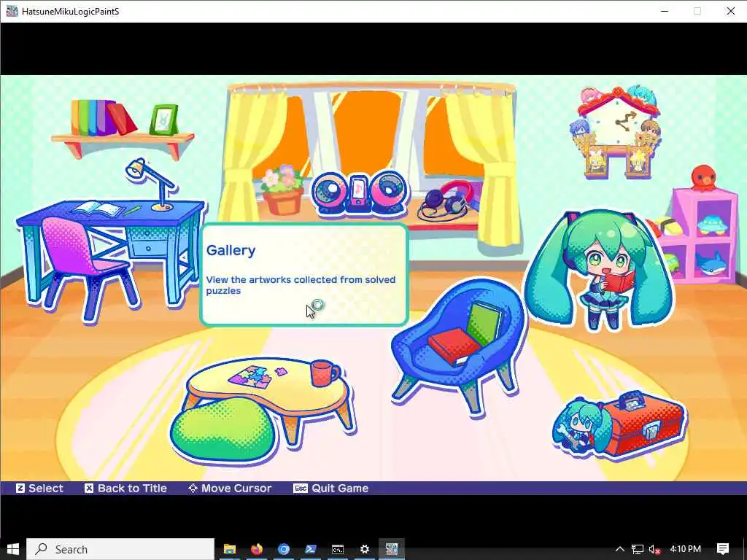Image resolution: width=747 pixels, height=560 pixels.
Task: Click the green picture frame on the shelf
Action: (164, 120)
